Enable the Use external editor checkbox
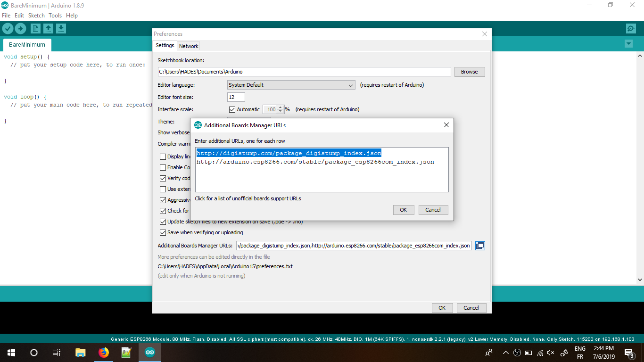644x362 pixels. tap(163, 189)
